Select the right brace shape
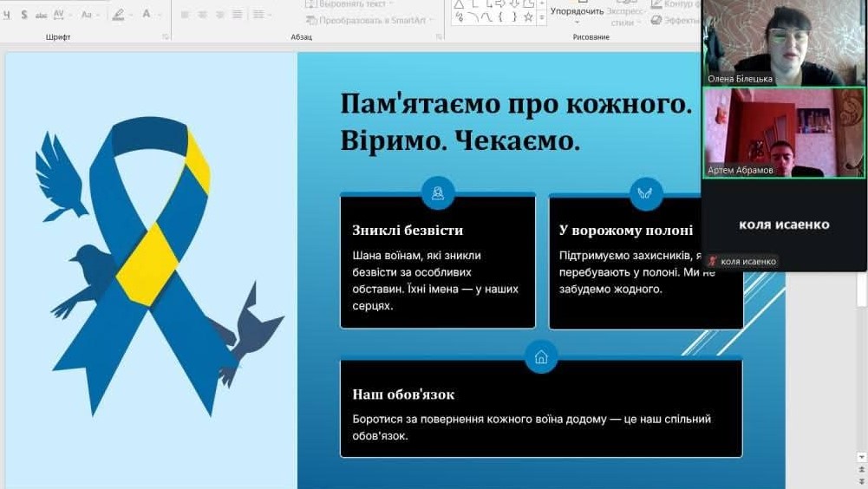This screenshot has width=868, height=489. (x=513, y=17)
